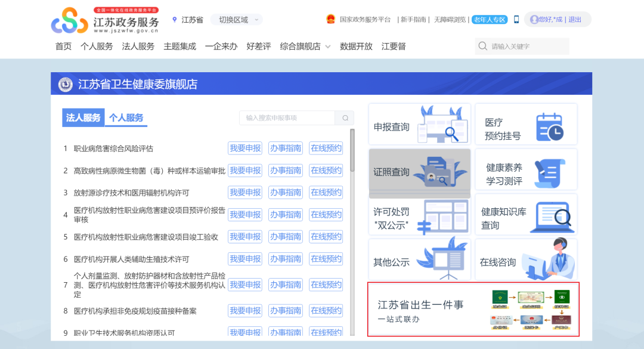Open the 申报查询 card
644x349 pixels.
[x=420, y=124]
